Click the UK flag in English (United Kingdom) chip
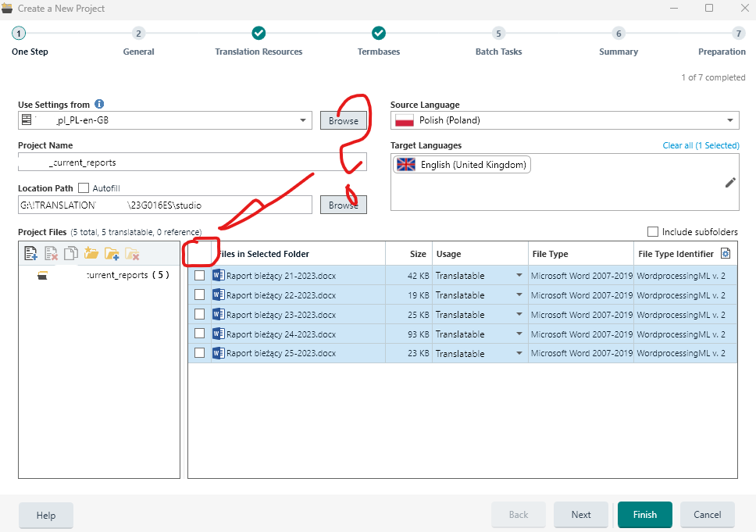The height and width of the screenshot is (532, 756). 405,165
